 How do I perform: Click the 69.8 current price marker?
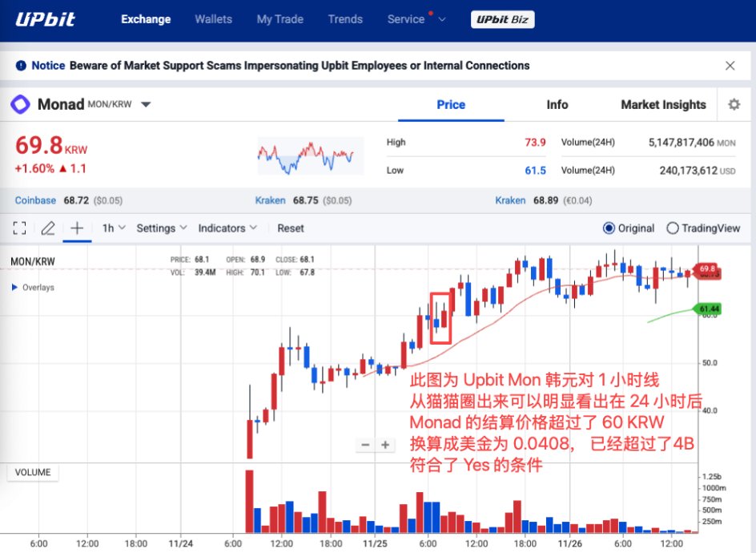[707, 268]
